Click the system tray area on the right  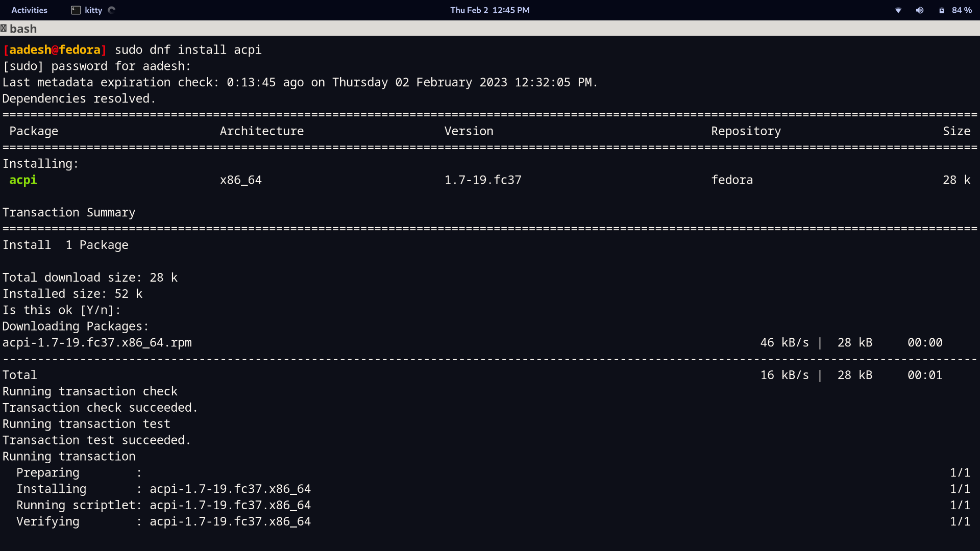point(929,10)
